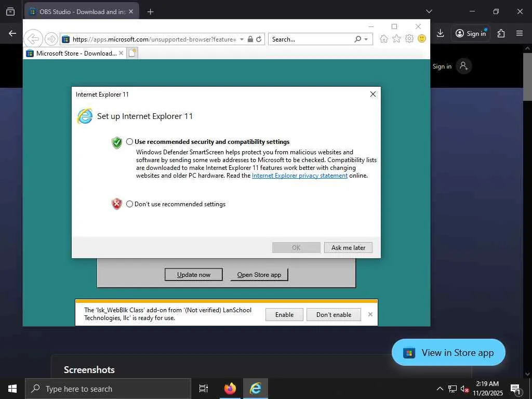The image size is (532, 399).
Task: Click the 'Type here to search' taskbar box
Action: point(108,389)
